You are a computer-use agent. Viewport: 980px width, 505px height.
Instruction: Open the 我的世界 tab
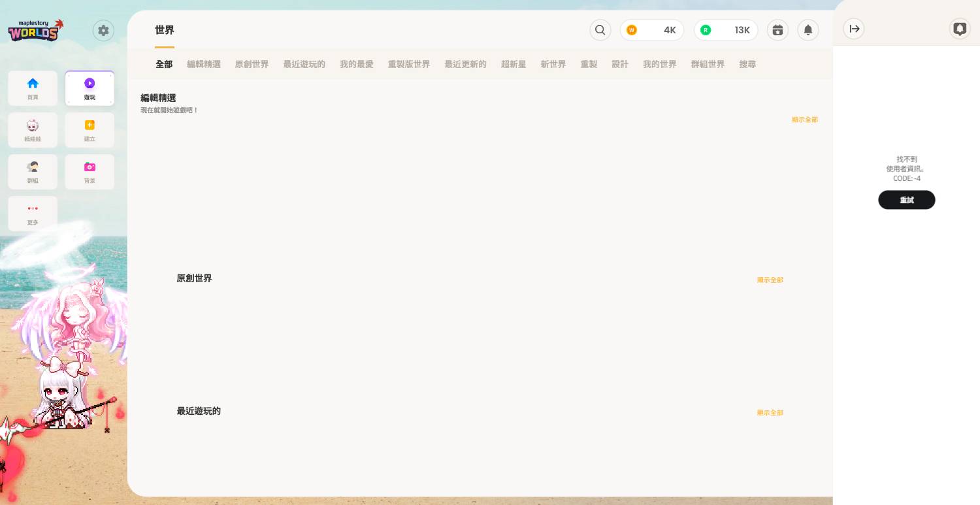pyautogui.click(x=660, y=64)
